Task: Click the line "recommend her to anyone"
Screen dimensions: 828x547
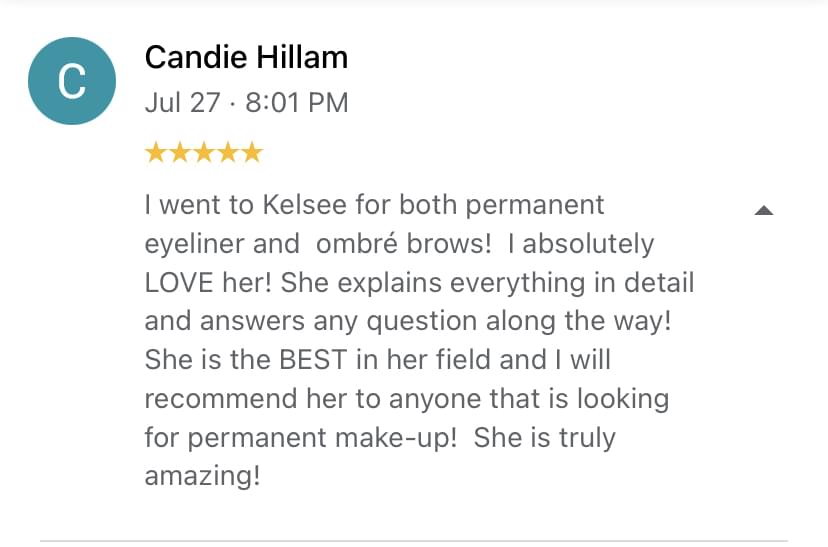Action: (x=406, y=398)
